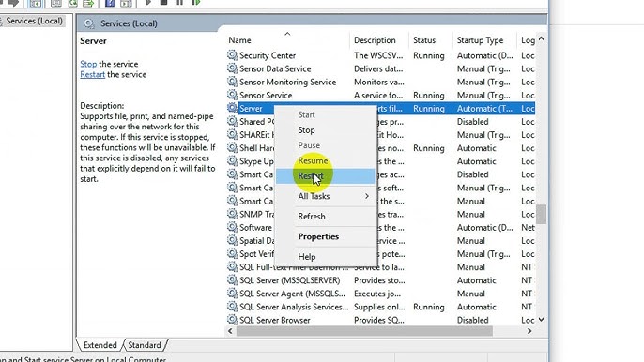Click the Help toolbar icon with question mark
The image size is (644, 362).
click(110, 3)
